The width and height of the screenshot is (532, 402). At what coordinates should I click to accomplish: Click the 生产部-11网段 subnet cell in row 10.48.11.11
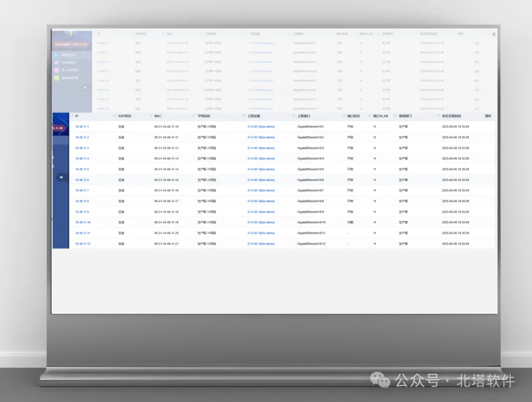coord(206,233)
